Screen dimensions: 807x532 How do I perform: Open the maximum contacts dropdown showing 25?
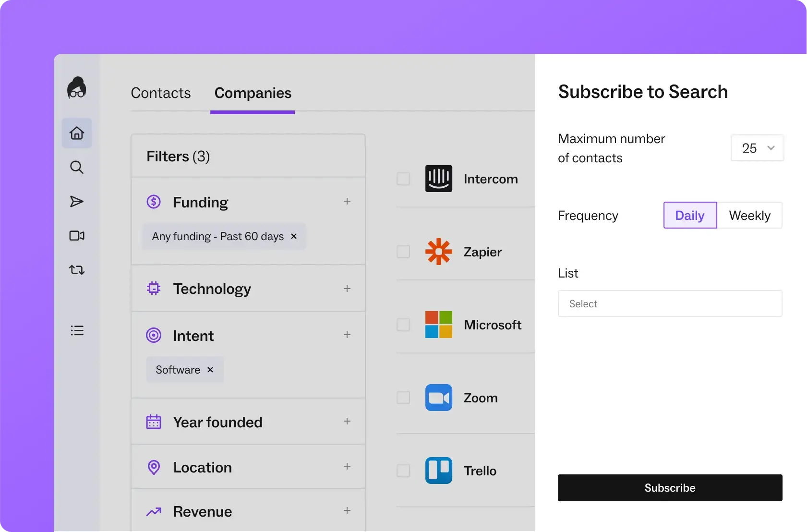point(757,148)
